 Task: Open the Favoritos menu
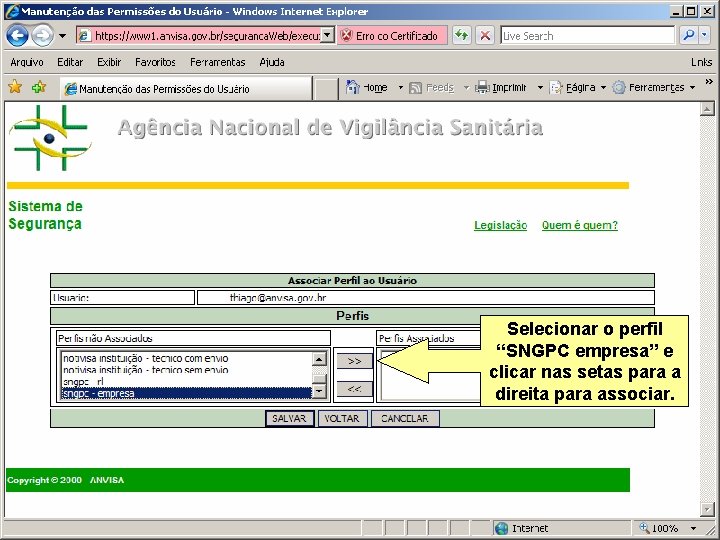(x=155, y=62)
